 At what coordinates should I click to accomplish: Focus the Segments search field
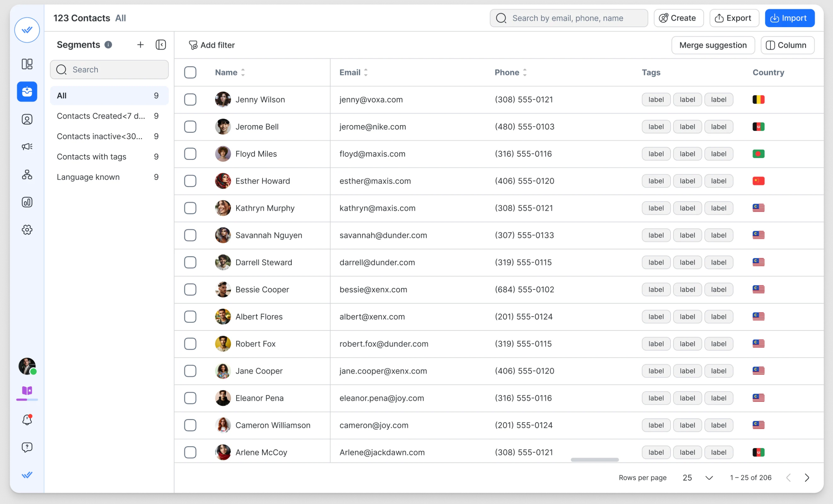(x=109, y=70)
